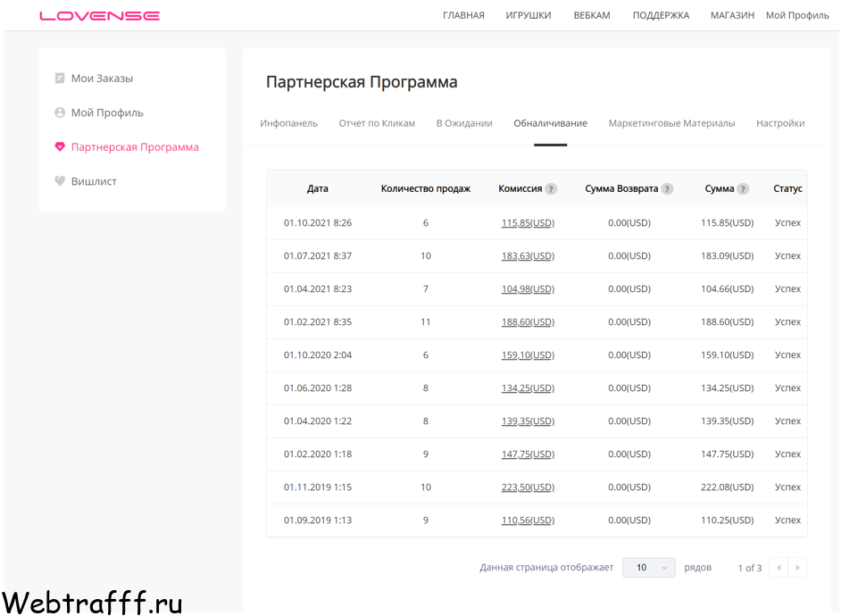This screenshot has width=841, height=616.
Task: Click the grey heart Вишлист icon
Action: click(x=60, y=181)
